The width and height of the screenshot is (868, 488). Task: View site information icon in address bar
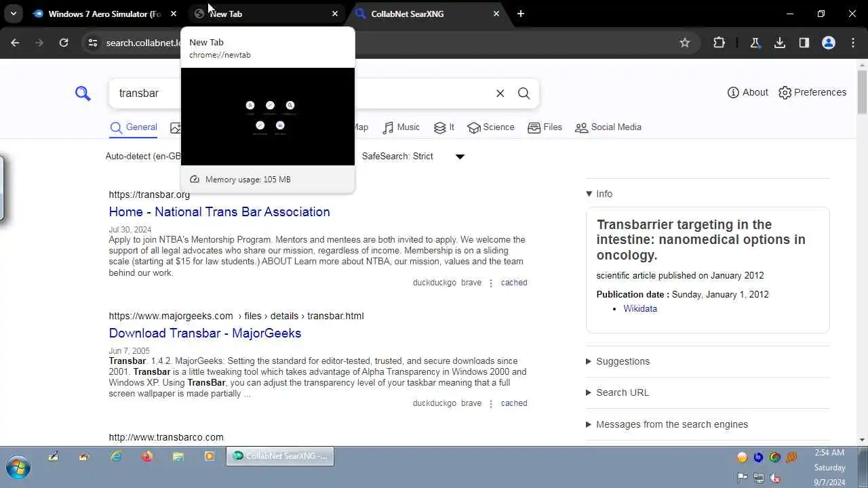pos(93,43)
